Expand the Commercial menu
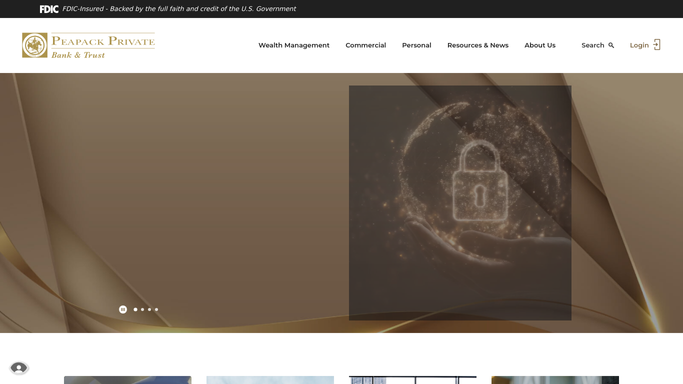Screen dimensions: 683x384 point(366,45)
